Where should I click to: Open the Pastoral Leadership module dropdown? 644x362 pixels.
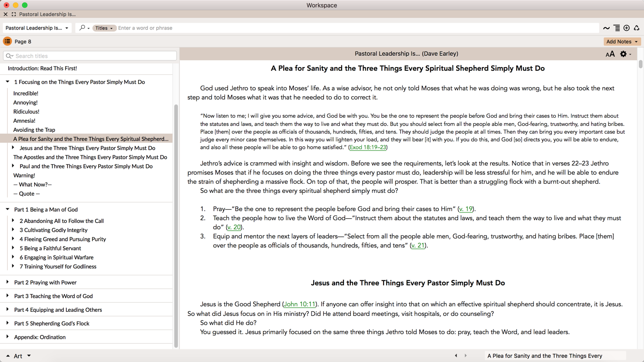37,28
